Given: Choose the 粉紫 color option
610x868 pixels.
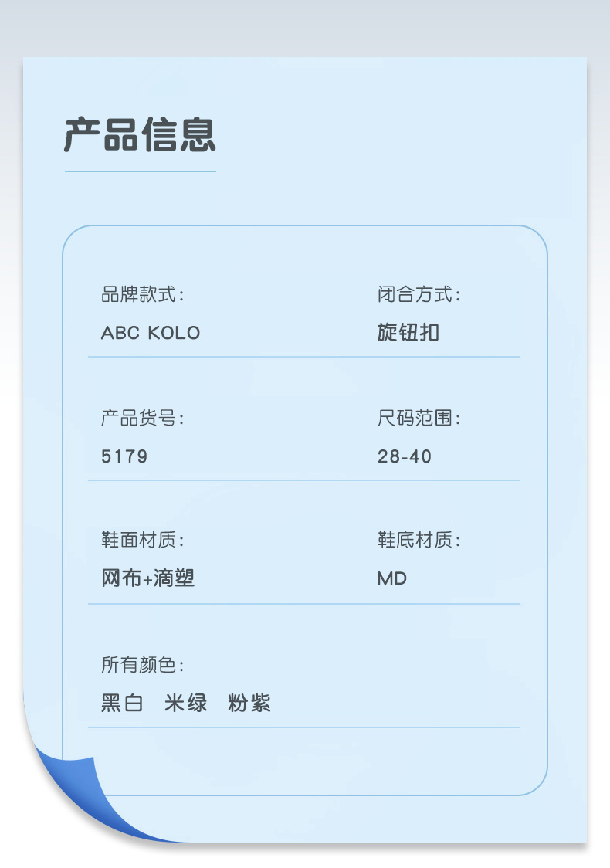Looking at the screenshot, I should [x=249, y=703].
